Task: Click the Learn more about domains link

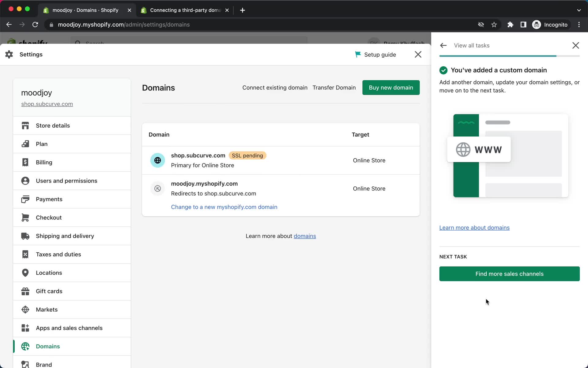Action: (474, 227)
